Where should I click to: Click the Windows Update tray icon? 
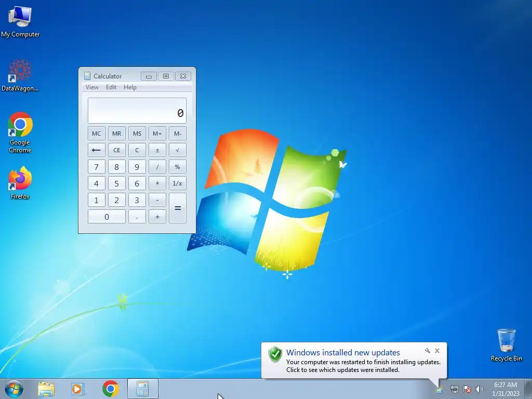coord(440,389)
